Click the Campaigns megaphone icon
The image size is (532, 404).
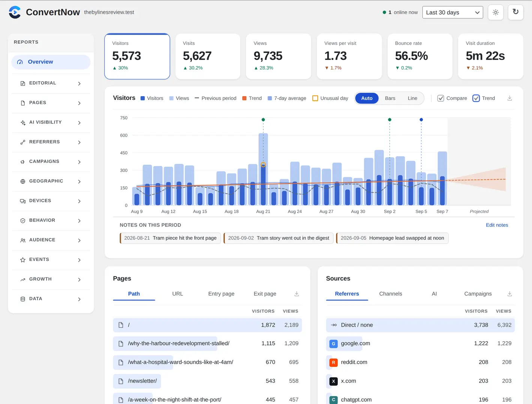23,162
